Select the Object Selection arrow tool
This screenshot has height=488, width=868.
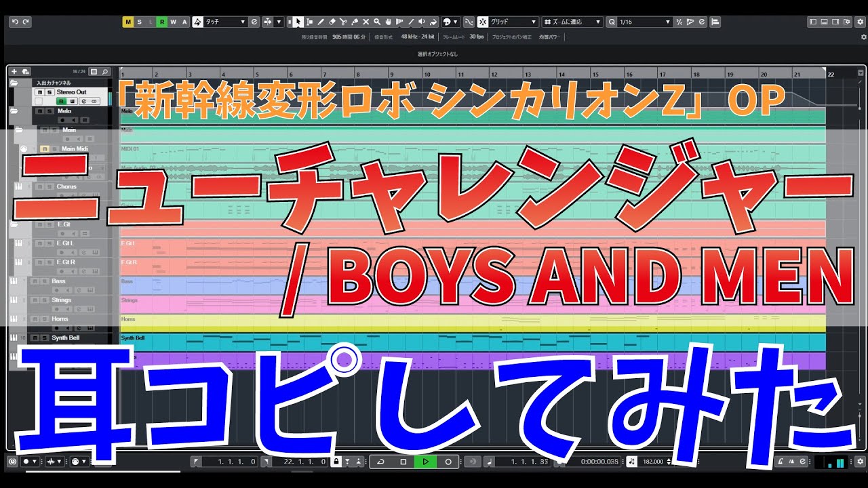click(298, 22)
